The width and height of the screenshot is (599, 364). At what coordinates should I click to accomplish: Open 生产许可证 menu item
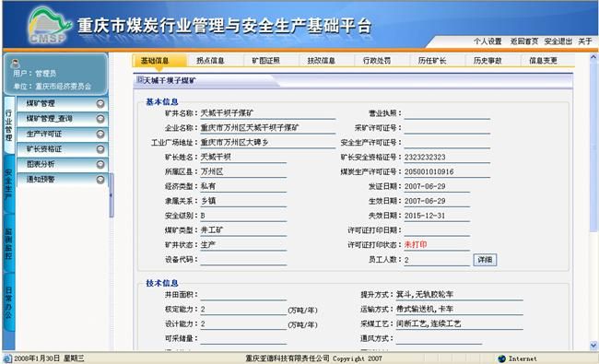pos(62,134)
